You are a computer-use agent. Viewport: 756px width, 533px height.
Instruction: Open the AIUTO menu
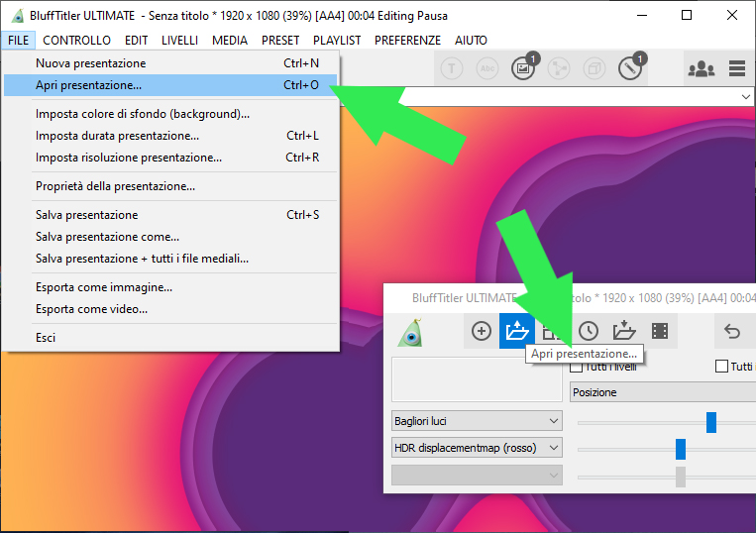[471, 41]
